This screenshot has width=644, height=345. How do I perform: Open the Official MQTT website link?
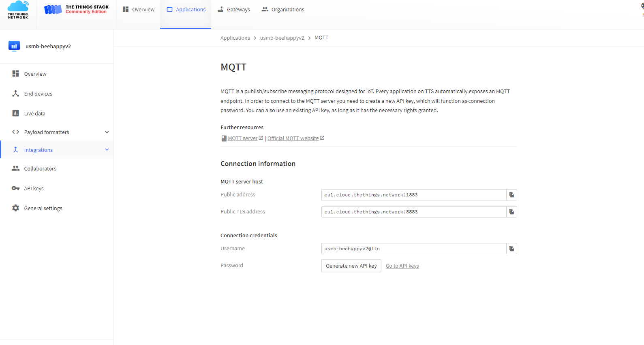293,138
